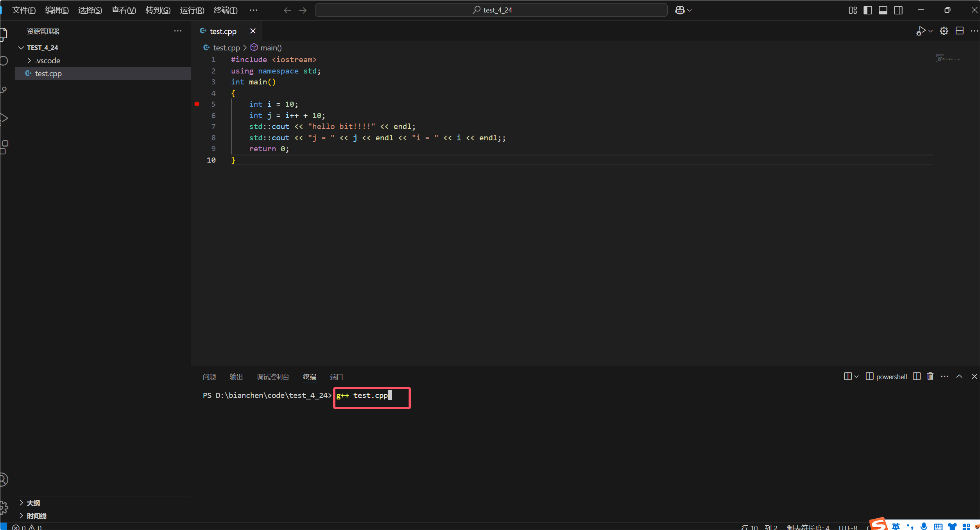Screen dimensions: 980x530
Task: Toggle the primary sidebar visibility
Action: click(868, 10)
